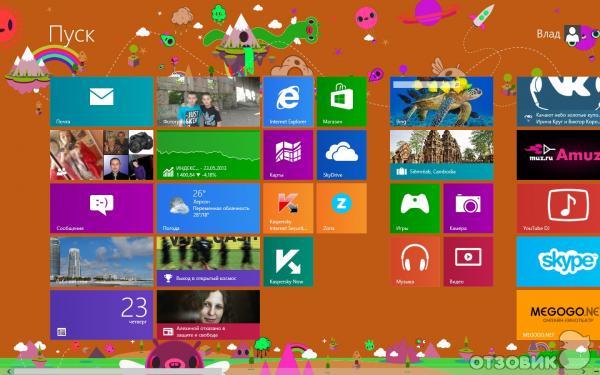
Task: Open the Store (Магазин) tile
Action: [x=342, y=101]
